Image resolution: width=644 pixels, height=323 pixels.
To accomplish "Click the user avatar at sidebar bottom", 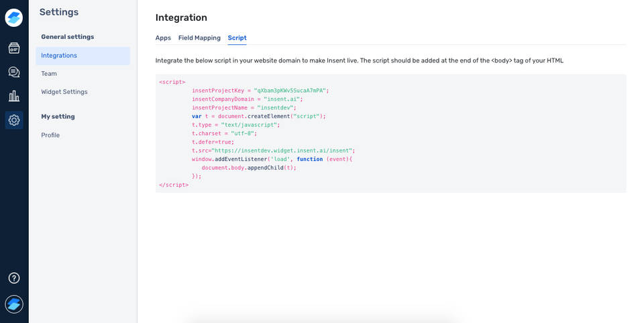I will coord(14,304).
